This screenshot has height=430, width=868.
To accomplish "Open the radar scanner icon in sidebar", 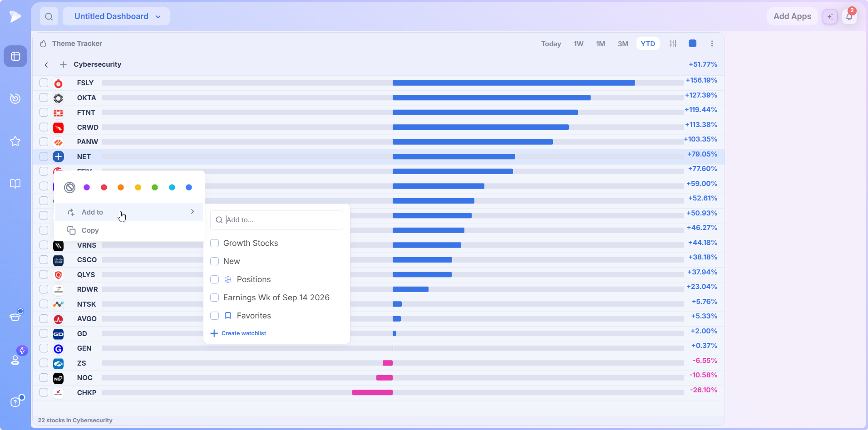I will click(15, 98).
